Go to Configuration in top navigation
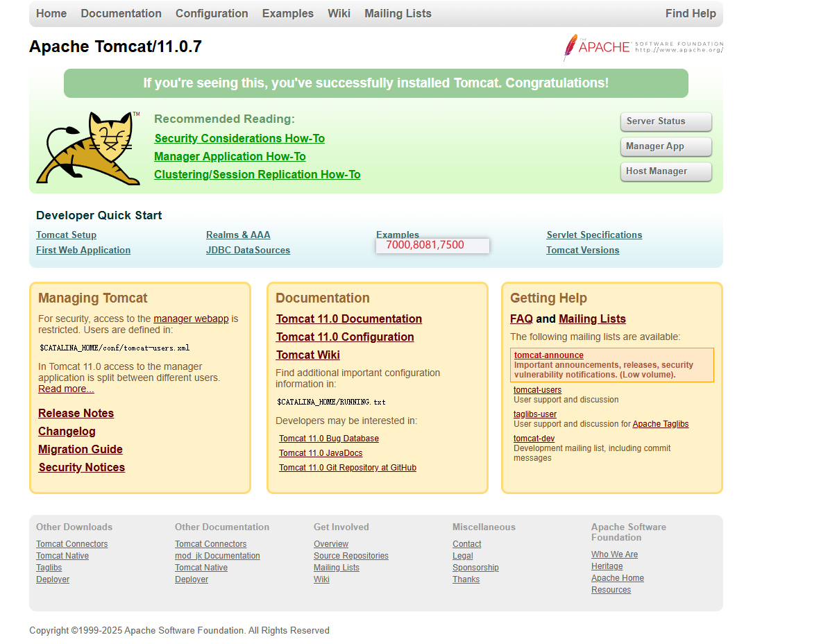Screen dimensions: 837x644 (x=212, y=13)
